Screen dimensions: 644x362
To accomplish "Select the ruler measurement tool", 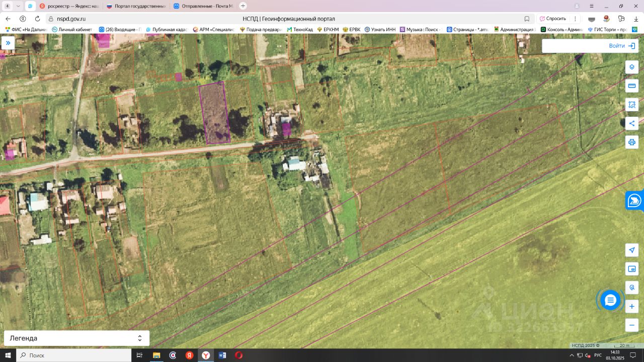I will pos(632,86).
